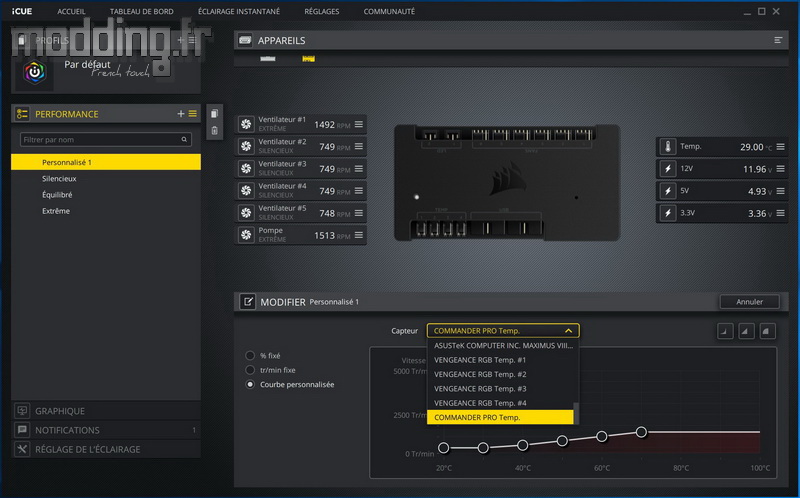800x498 pixels.
Task: Choose VENGEANCE RGB Temp. #2 sensor
Action: (x=500, y=374)
